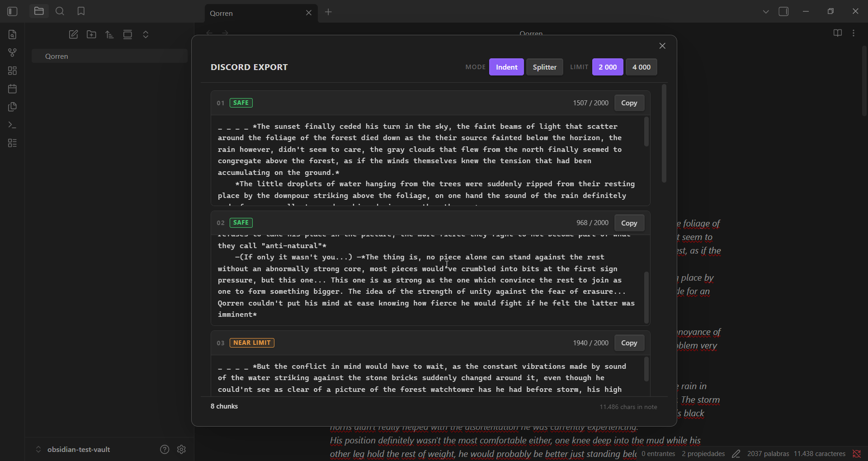Image resolution: width=868 pixels, height=461 pixels.
Task: Click the SAFE badge on chunk 01
Action: tap(241, 103)
